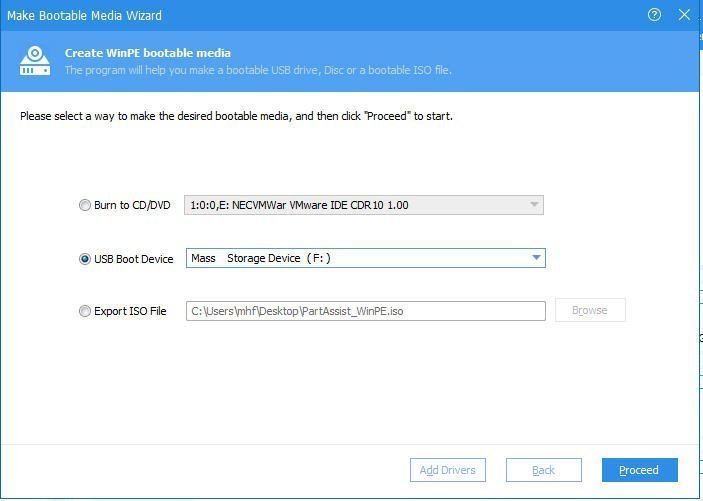The width and height of the screenshot is (703, 501).
Task: Open the CD/DVD drive dropdown
Action: pyautogui.click(x=364, y=205)
